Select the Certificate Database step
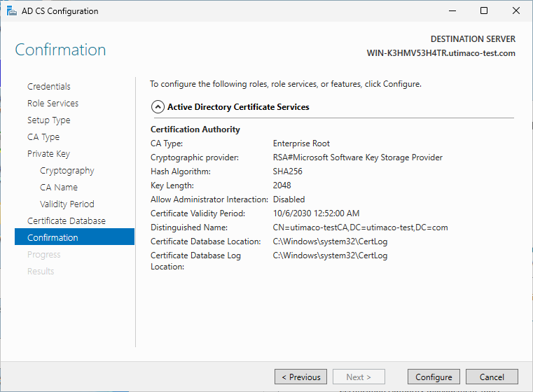This screenshot has width=533, height=392. pos(67,220)
